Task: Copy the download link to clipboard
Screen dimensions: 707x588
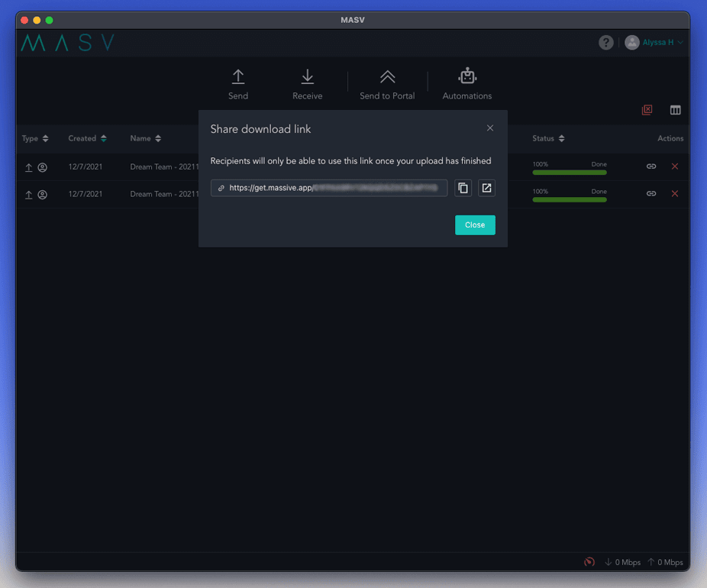Action: (x=463, y=188)
